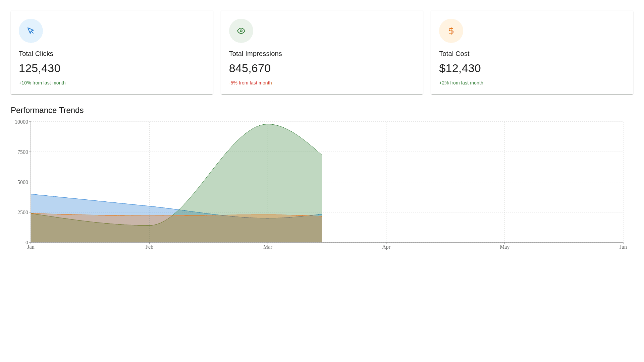Screen dimensions: 644x362
Task: Click the Apr label on chart axis
Action: point(386,247)
